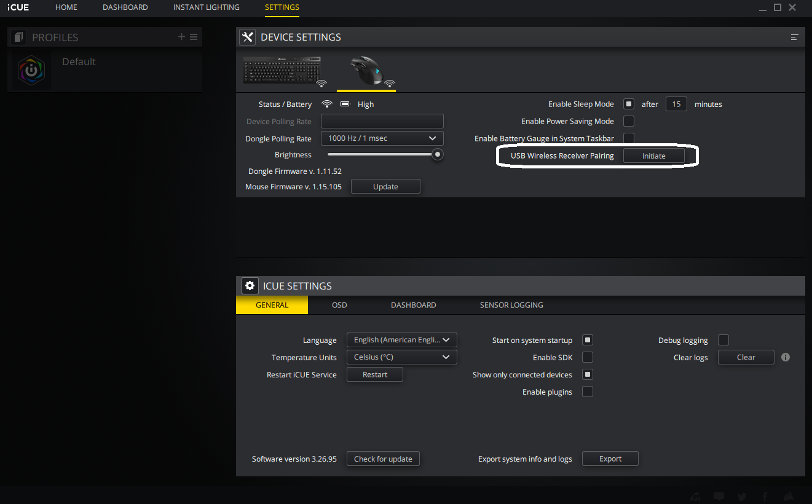
Task: Open the Profiles hamburger menu
Action: [x=194, y=37]
